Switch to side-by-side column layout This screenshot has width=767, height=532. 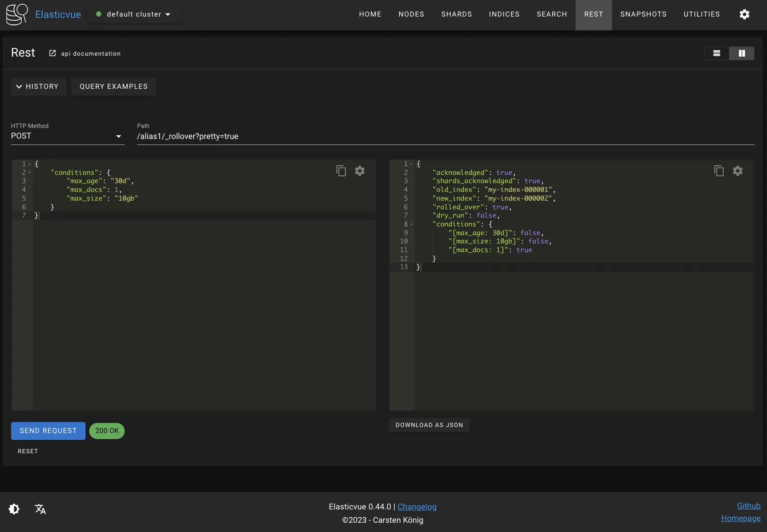point(742,53)
